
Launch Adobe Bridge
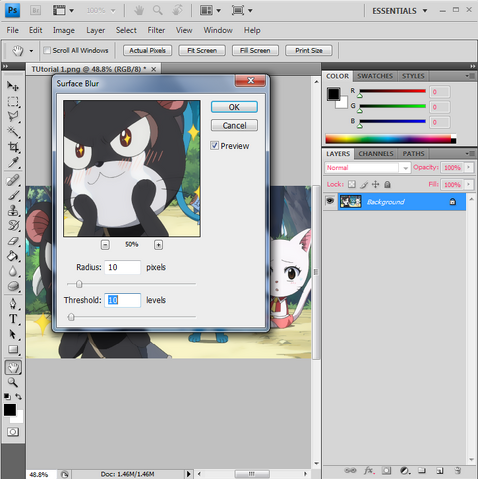click(35, 11)
